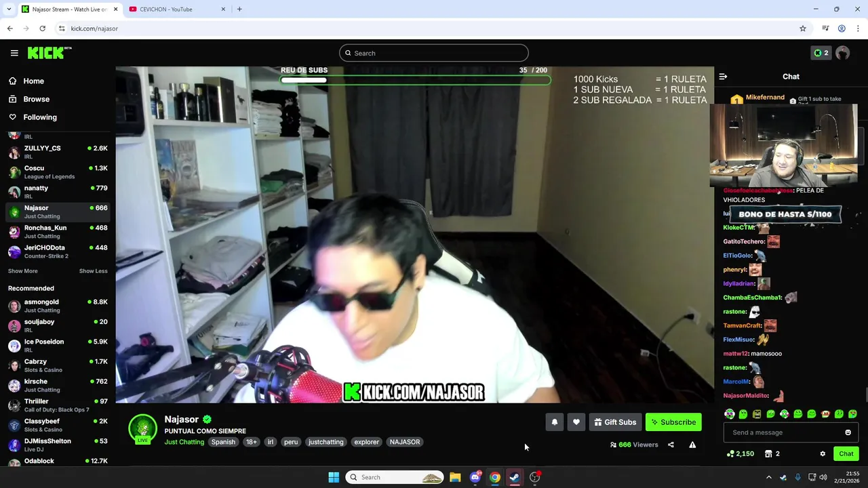Select Najasor channel in sidebar
868x488 pixels.
(x=58, y=211)
